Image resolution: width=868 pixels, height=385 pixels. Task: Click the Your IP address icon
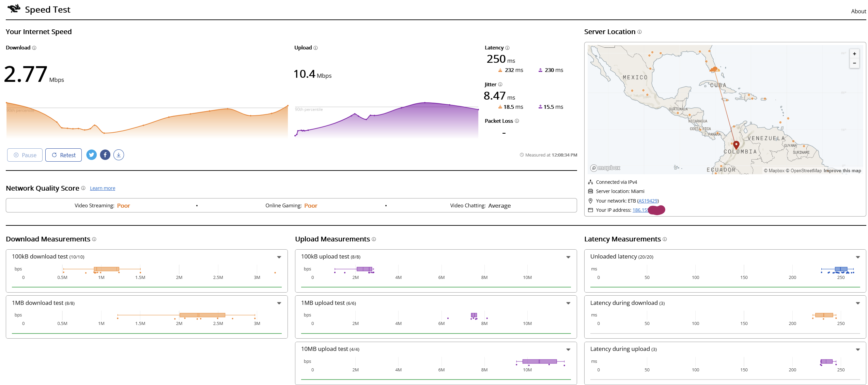(590, 210)
